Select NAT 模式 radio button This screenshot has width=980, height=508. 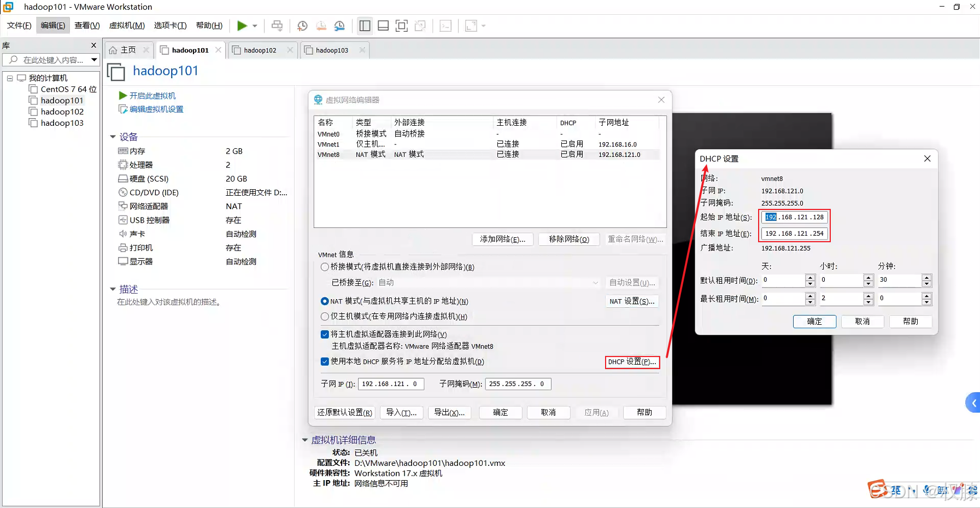325,301
